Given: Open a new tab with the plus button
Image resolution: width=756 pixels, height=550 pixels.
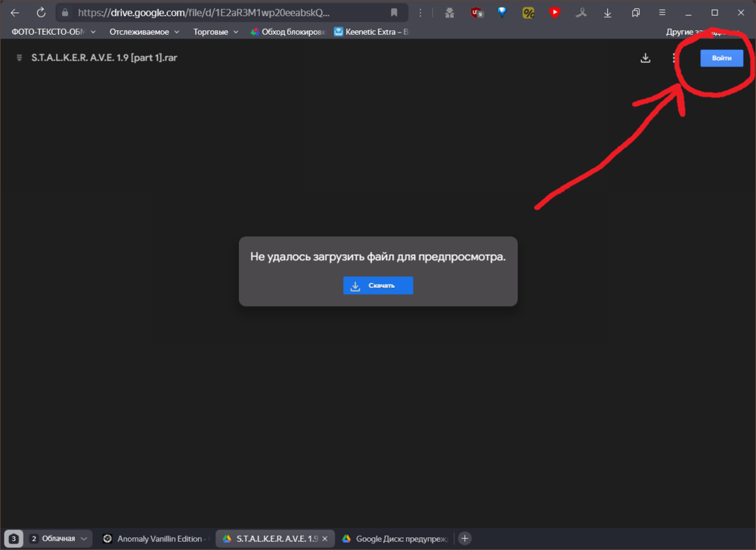Looking at the screenshot, I should (x=465, y=539).
